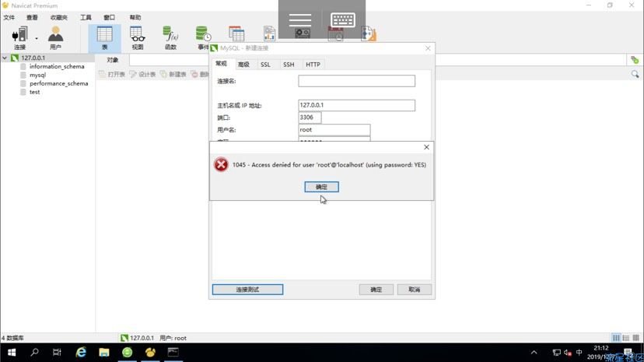Image resolution: width=644 pixels, height=362 pixels.
Task: Select information_schema database
Action: coord(57,66)
